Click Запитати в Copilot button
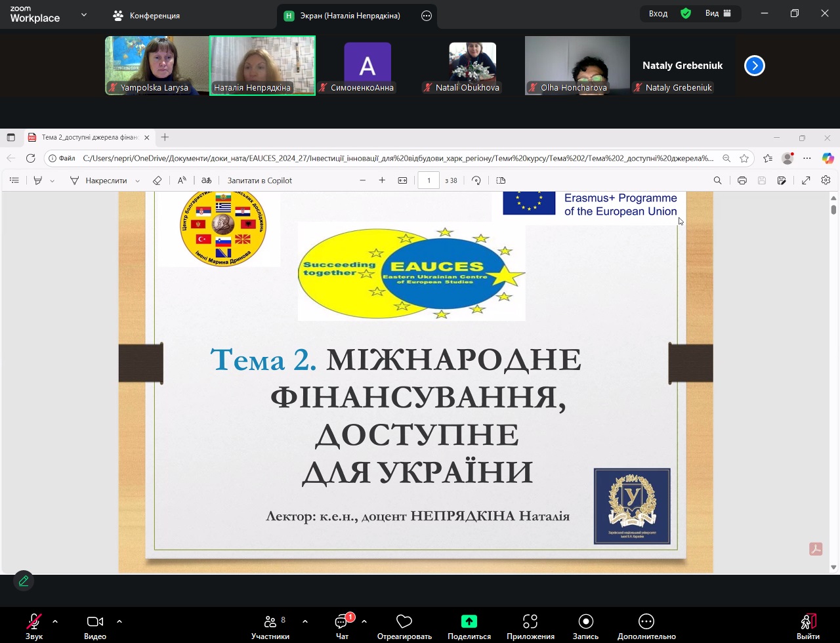Screen dimensions: 840x643 tap(259, 180)
